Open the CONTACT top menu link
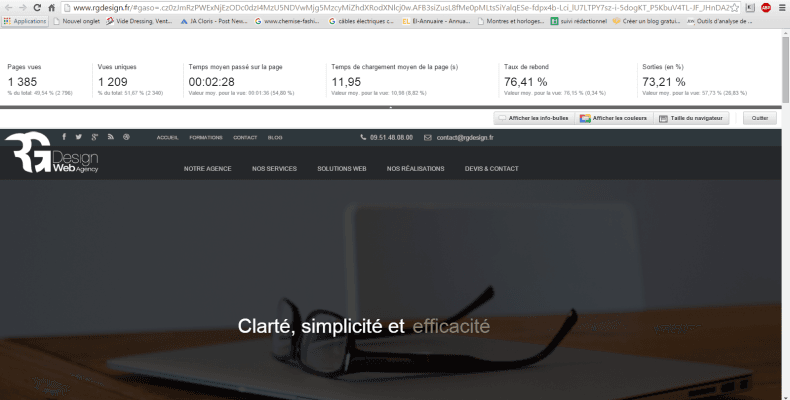790x400 pixels. [x=245, y=138]
